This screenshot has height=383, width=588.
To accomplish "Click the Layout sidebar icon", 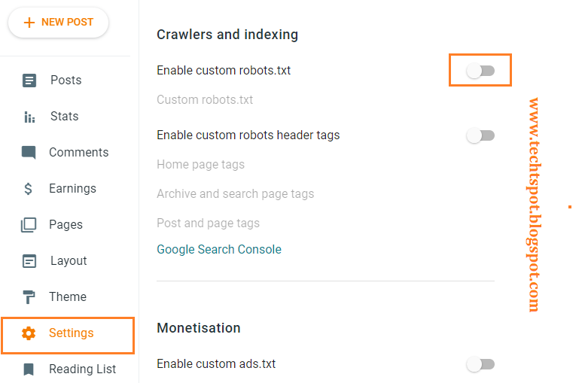I will 29,261.
